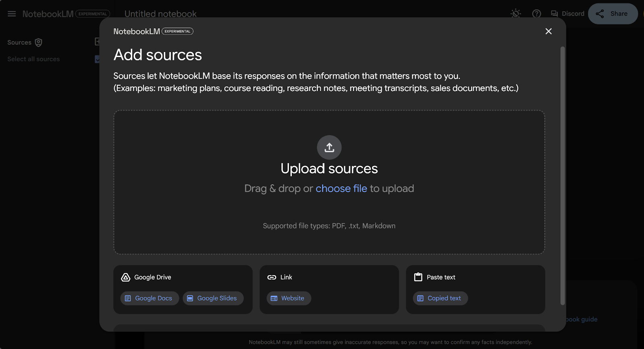The image size is (644, 349).
Task: Select the Google Docs chip
Action: point(149,298)
